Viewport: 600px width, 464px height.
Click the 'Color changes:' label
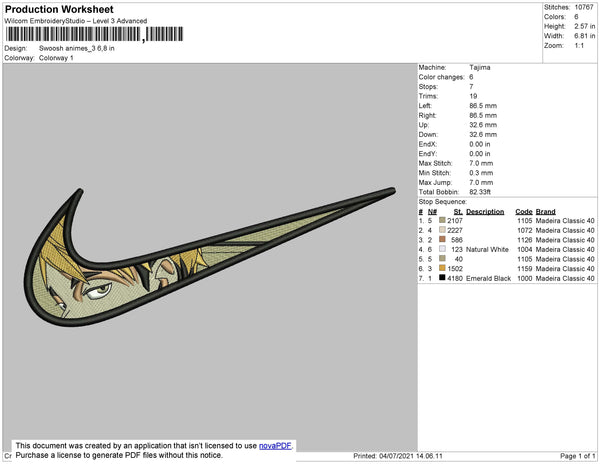coord(441,77)
